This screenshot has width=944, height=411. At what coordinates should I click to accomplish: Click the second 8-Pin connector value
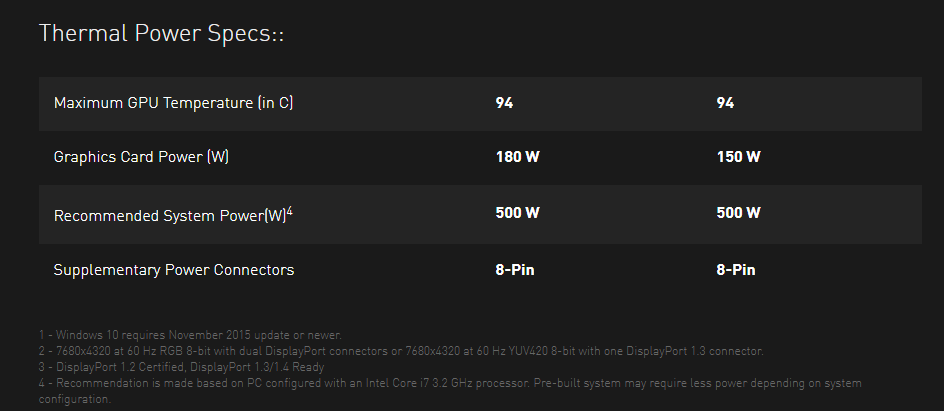736,270
